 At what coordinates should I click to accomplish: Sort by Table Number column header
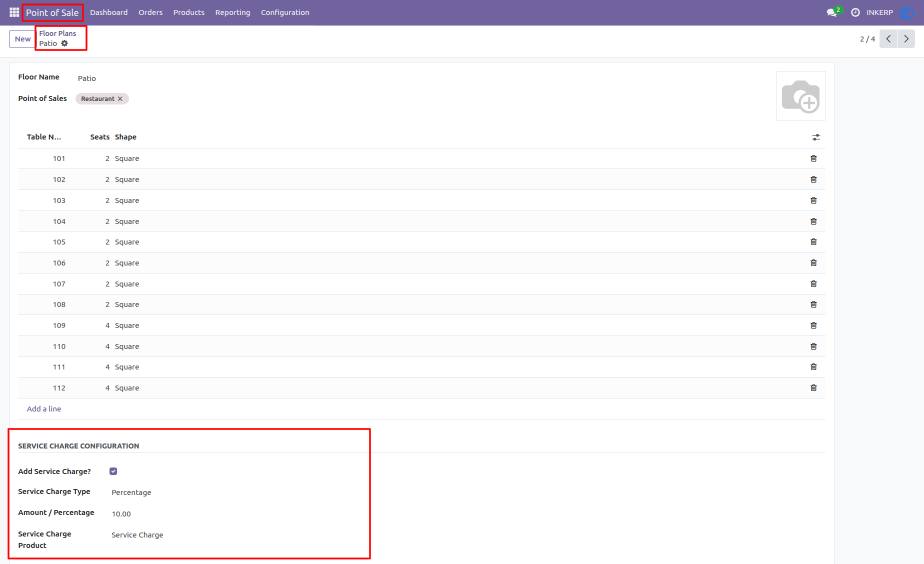(44, 137)
